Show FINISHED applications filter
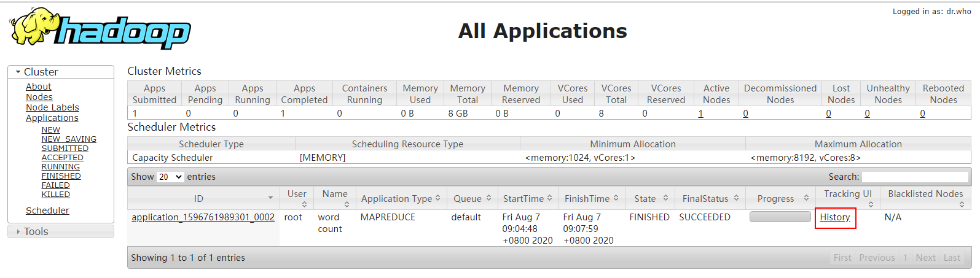Screen dimensions: 980x278 pos(61,176)
